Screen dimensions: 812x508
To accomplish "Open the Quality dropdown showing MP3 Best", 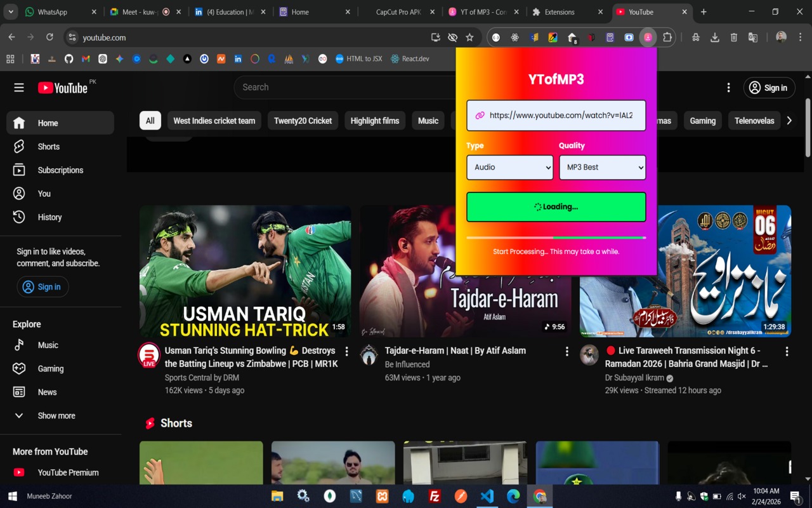I will pyautogui.click(x=603, y=168).
